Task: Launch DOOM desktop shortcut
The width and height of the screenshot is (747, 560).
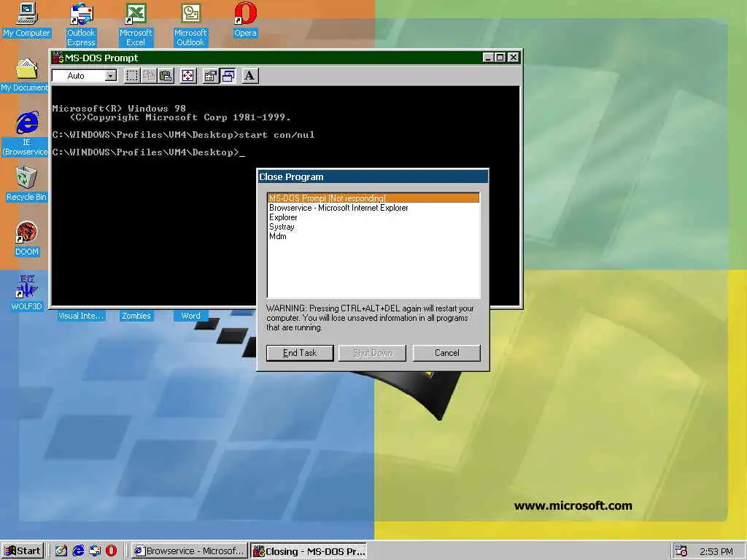Action: pyautogui.click(x=27, y=238)
